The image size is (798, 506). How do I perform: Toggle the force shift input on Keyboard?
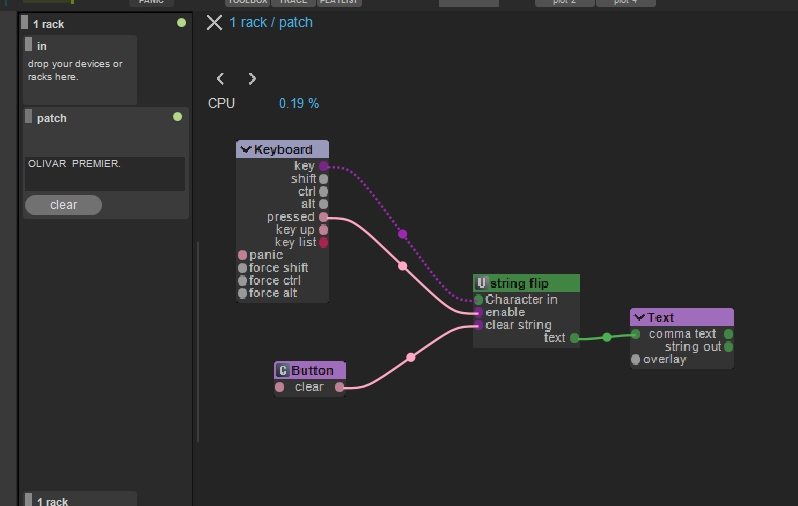coord(242,268)
